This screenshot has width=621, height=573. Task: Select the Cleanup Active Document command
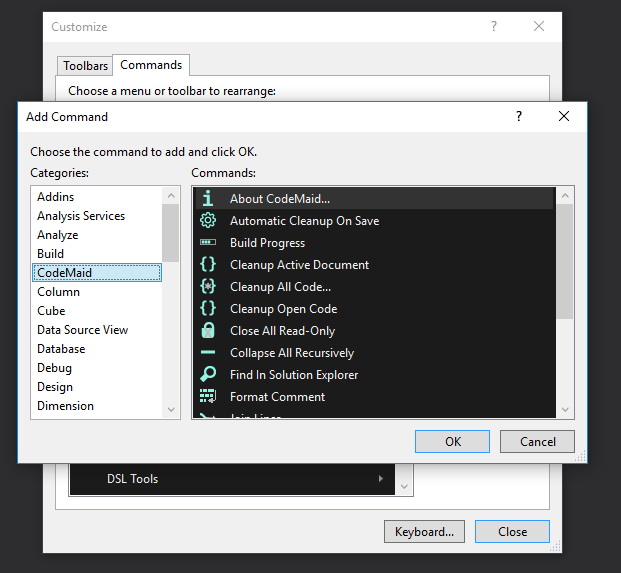coord(374,265)
